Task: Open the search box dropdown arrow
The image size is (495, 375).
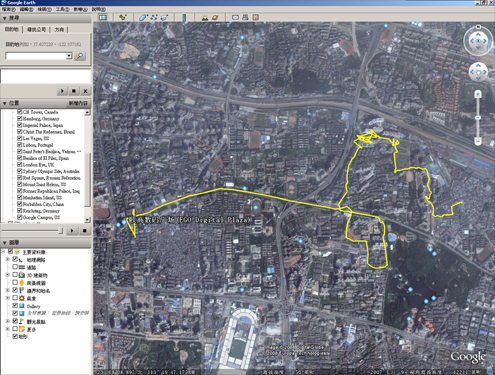Action: click(69, 56)
